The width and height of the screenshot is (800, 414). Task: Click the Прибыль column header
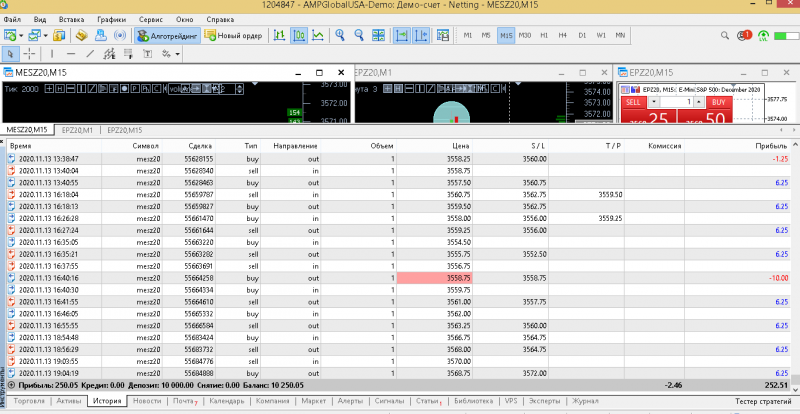[x=771, y=146]
